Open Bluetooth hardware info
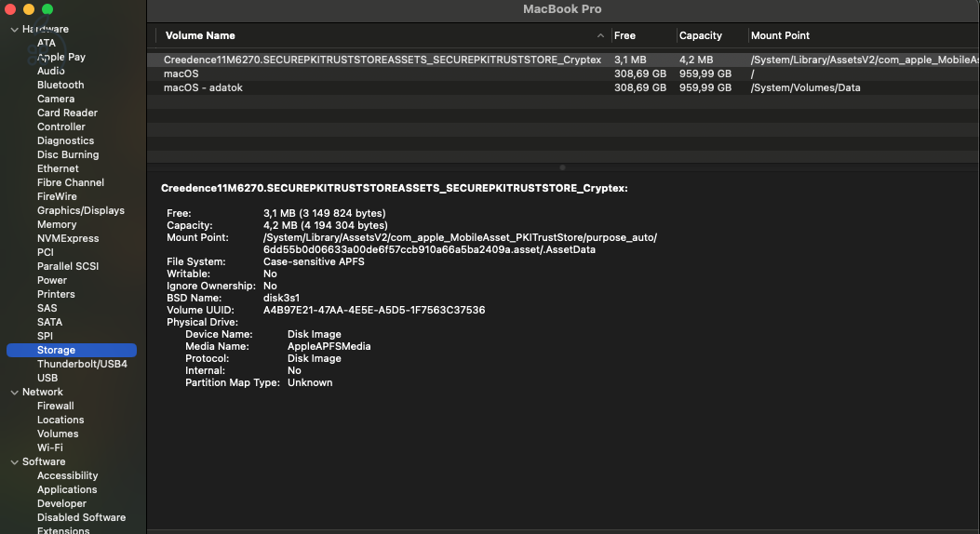980x534 pixels. pyautogui.click(x=60, y=85)
